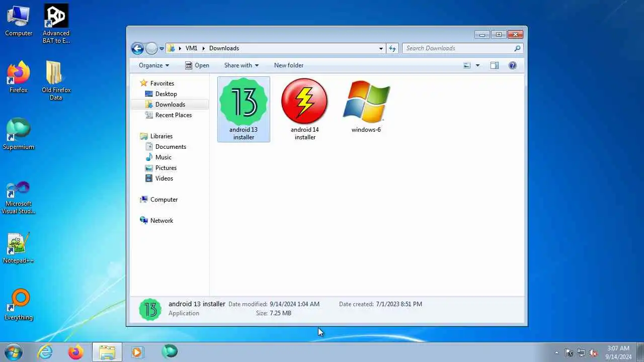Open the Documents library
644x362 pixels.
[171, 147]
